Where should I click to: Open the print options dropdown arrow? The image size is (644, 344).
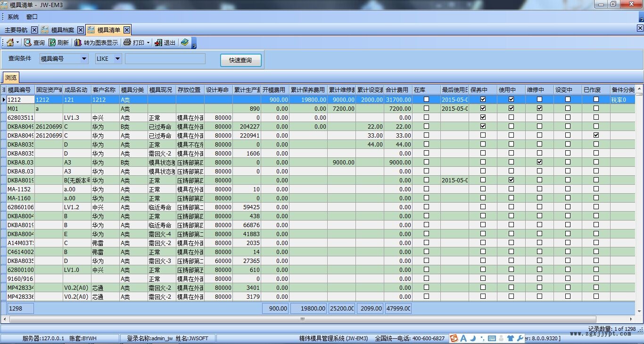(147, 42)
